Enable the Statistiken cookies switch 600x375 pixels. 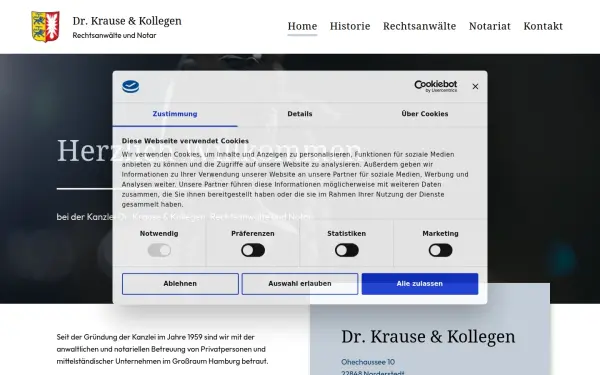click(x=347, y=250)
